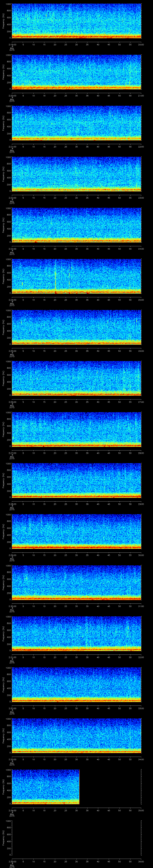This screenshot has height=868, width=153.
Task: Click the spectrogram starting at 2:30:00
Action: 77,583
